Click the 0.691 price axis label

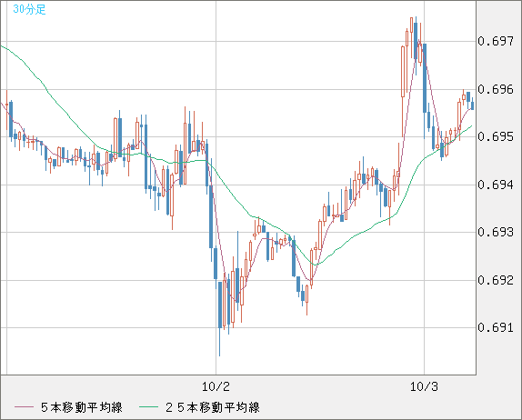(496, 327)
